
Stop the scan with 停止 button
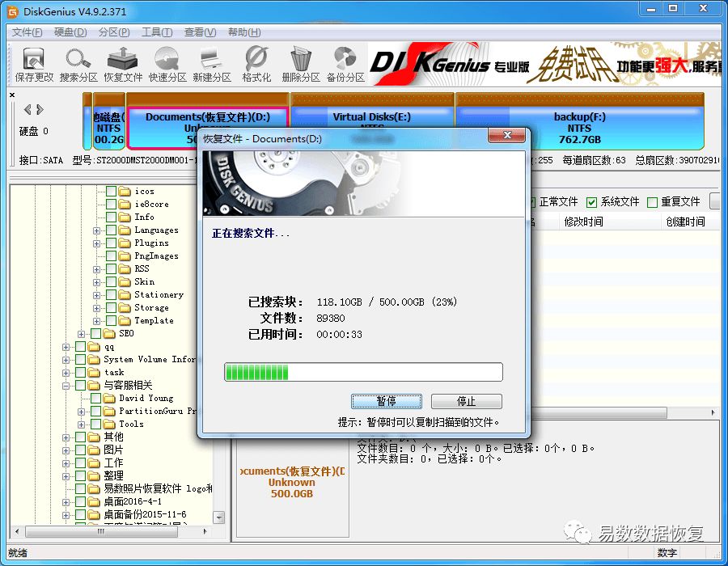point(466,401)
